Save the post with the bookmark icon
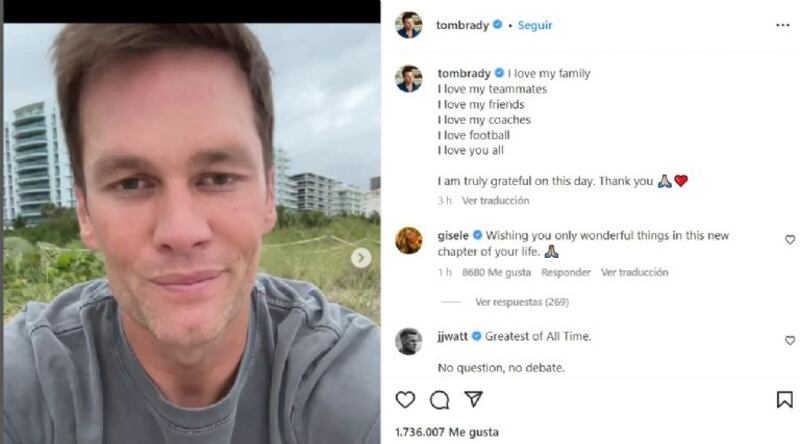 (x=784, y=400)
